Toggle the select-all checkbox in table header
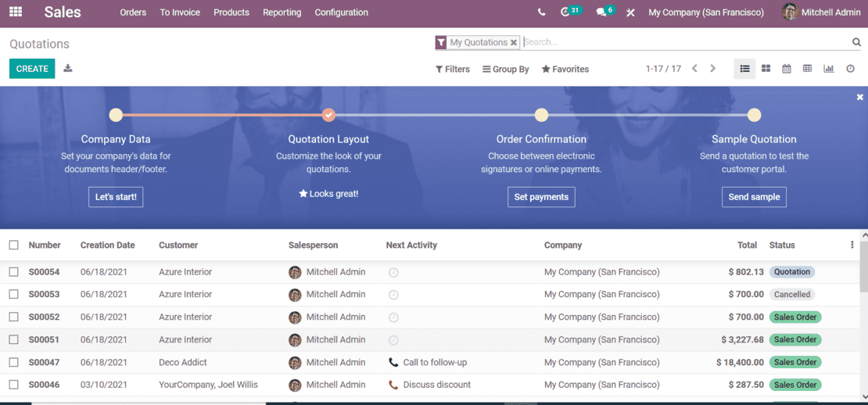This screenshot has height=405, width=868. coord(14,246)
